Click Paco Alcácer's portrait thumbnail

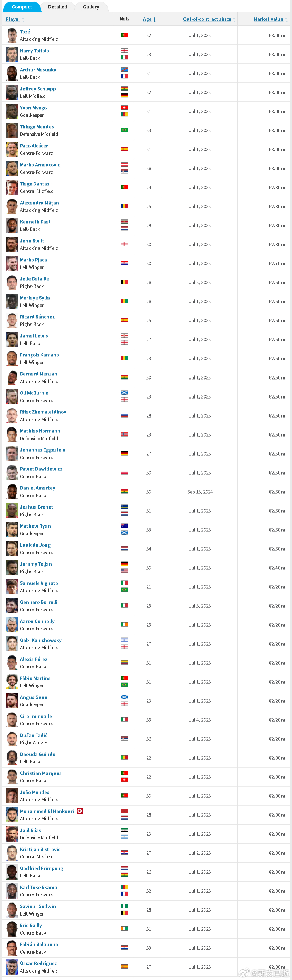coord(12,149)
